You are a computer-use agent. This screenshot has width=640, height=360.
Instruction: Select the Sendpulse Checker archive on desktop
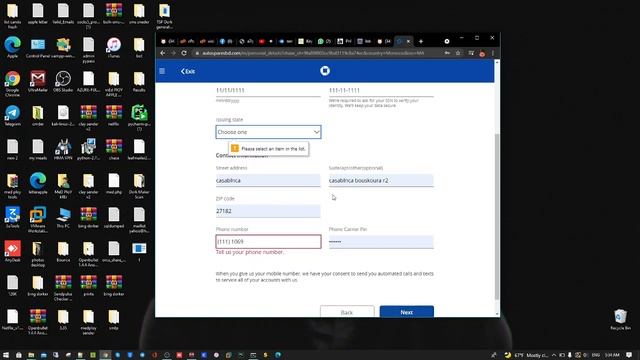(x=63, y=288)
